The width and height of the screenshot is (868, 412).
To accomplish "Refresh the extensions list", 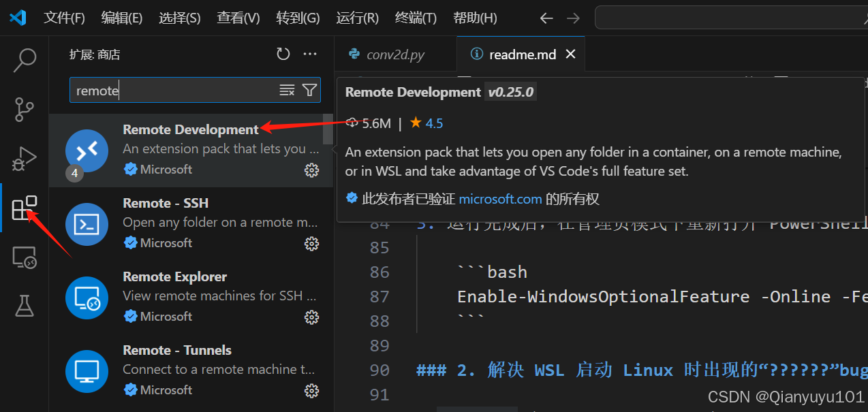I will tap(283, 54).
